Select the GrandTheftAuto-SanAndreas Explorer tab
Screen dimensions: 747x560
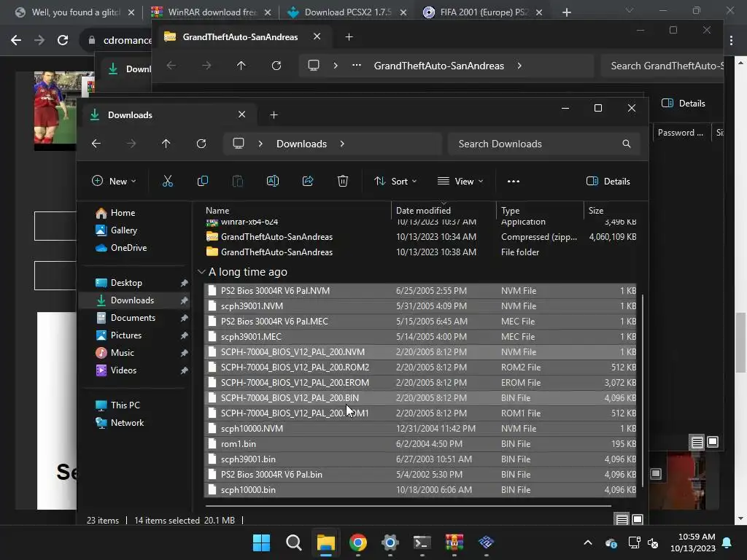241,36
